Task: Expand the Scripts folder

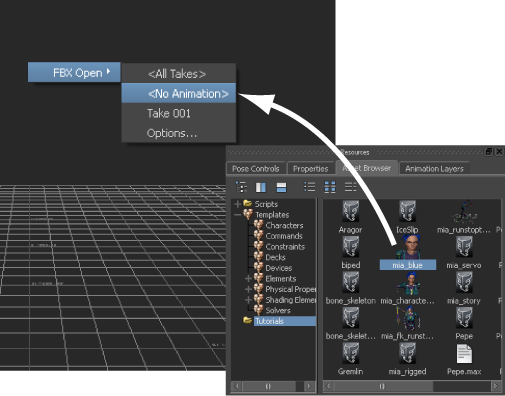Action: pos(237,204)
